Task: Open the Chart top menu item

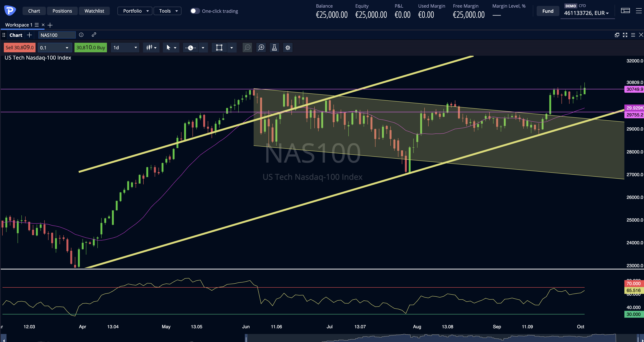Action: 34,11
